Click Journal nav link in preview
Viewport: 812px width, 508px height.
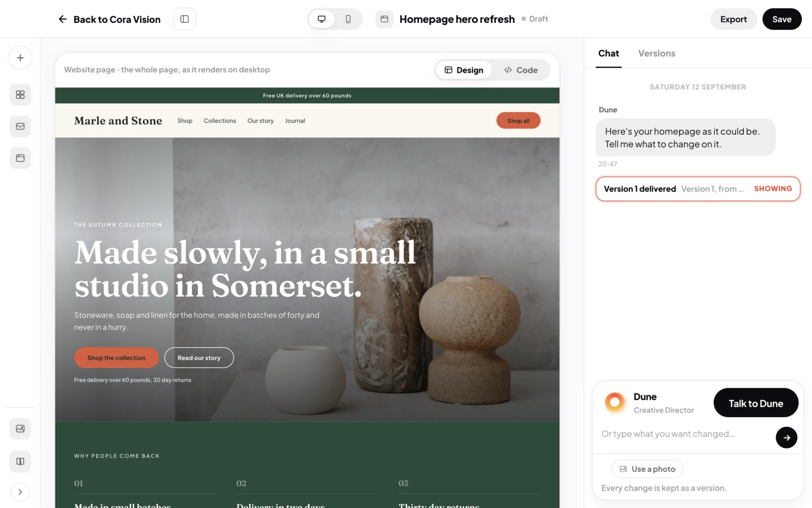click(x=295, y=121)
